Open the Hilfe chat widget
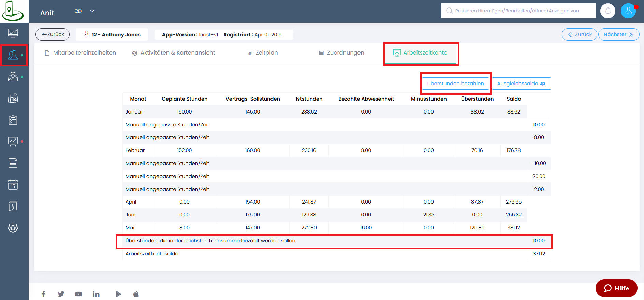Viewport: 644px width, 300px height. tap(616, 288)
